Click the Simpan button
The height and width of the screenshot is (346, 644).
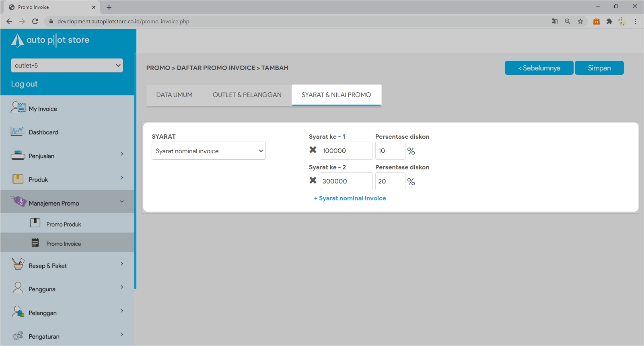pos(599,68)
